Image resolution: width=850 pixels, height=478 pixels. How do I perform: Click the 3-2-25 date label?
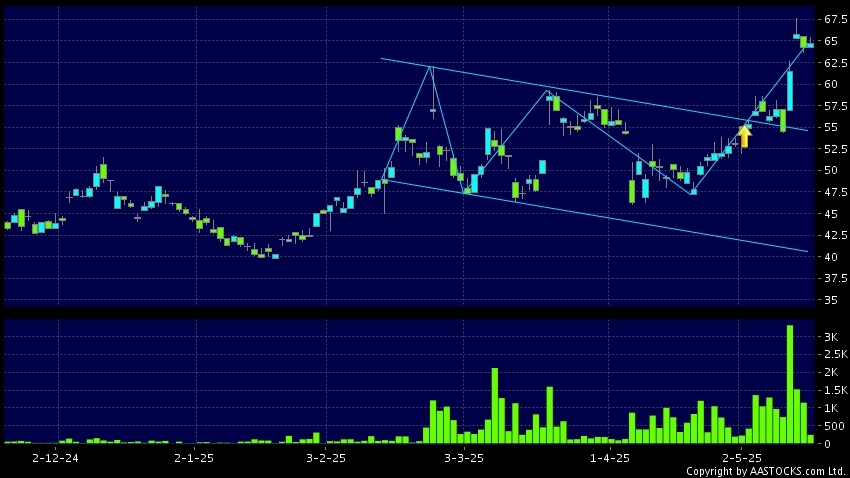(x=326, y=458)
